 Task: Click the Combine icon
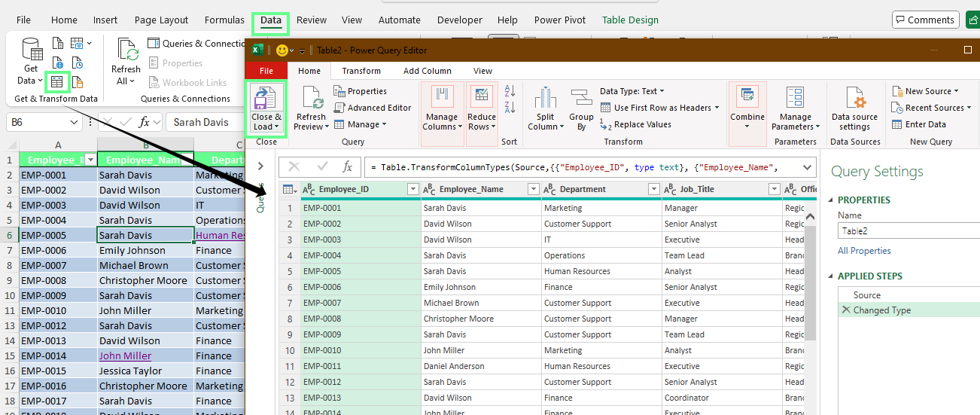pyautogui.click(x=747, y=95)
